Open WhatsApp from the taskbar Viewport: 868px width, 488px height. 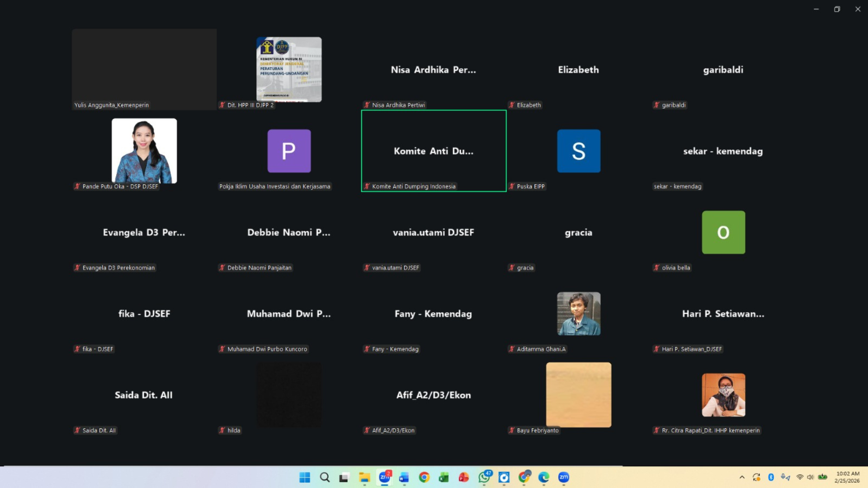point(484,477)
